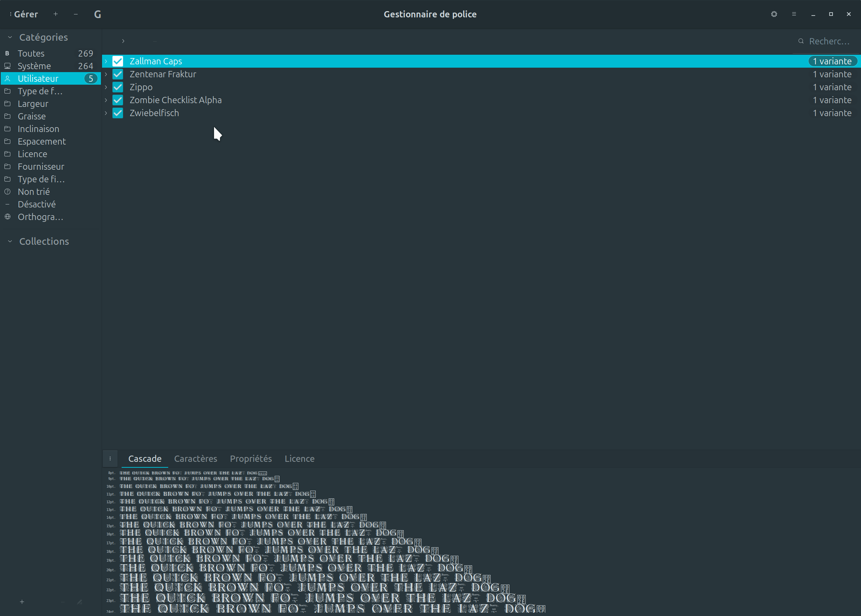Disable the Zippo font checkbox

(118, 87)
